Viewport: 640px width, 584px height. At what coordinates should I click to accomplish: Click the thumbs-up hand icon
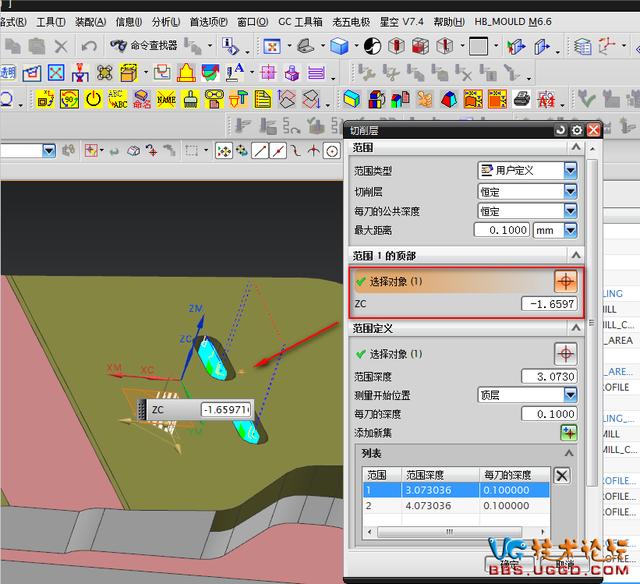(424, 99)
